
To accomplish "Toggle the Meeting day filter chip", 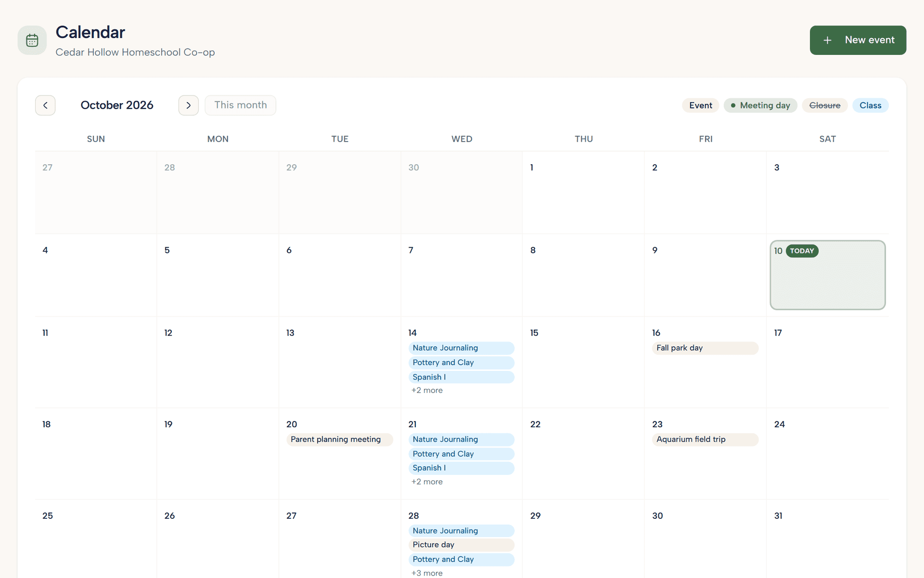I will [x=760, y=105].
